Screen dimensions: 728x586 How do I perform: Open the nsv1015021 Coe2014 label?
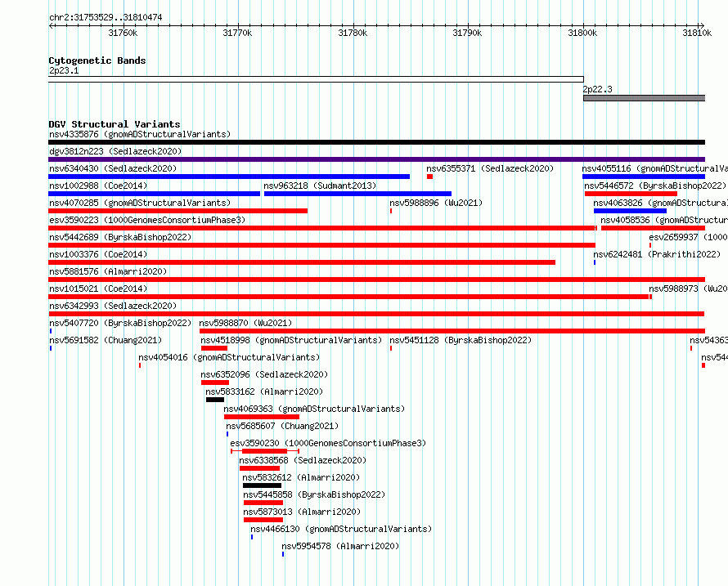click(x=98, y=289)
